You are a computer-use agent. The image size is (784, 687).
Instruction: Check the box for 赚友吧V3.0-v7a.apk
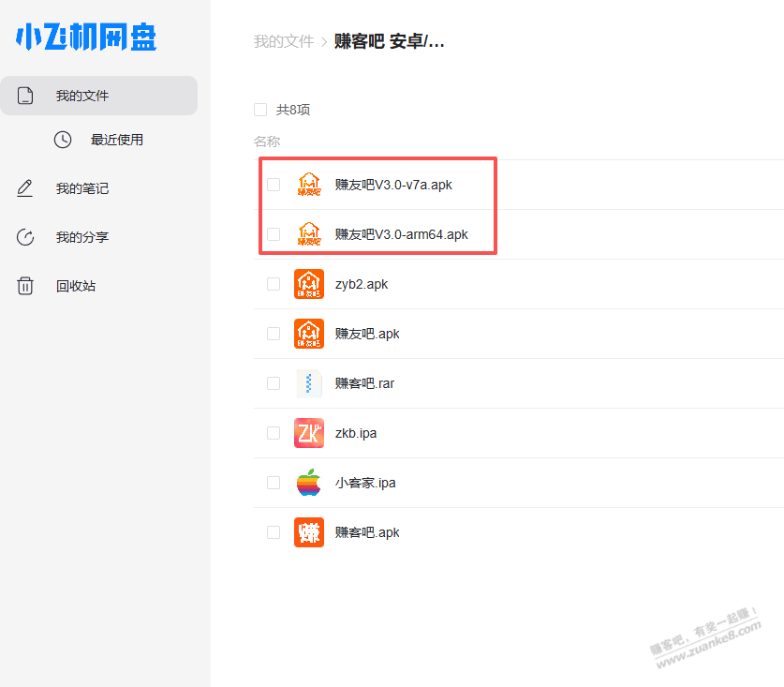(274, 185)
